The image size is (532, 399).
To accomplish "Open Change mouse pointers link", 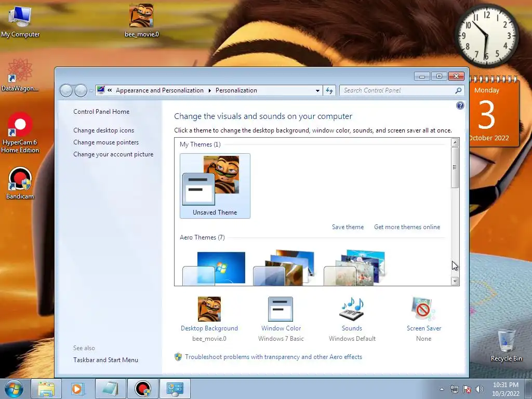I will [x=106, y=142].
